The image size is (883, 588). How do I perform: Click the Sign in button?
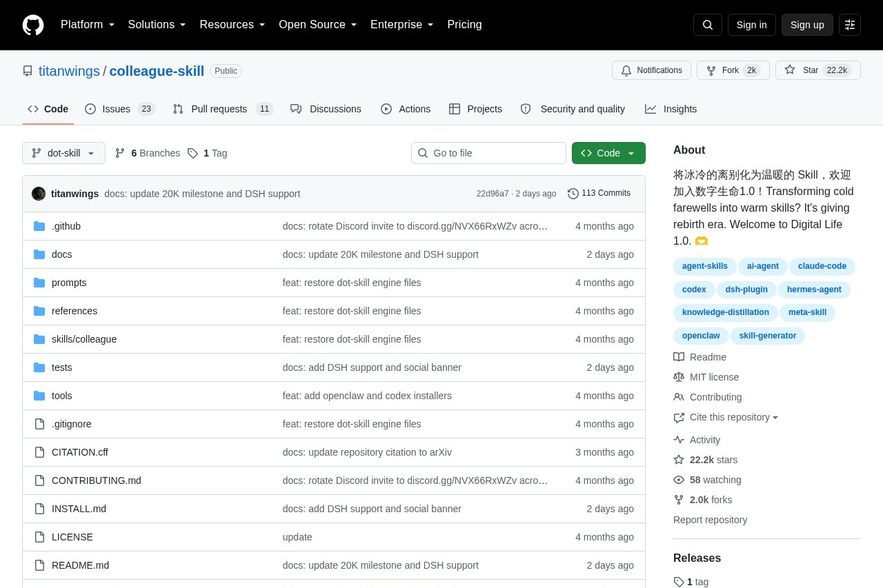[751, 25]
